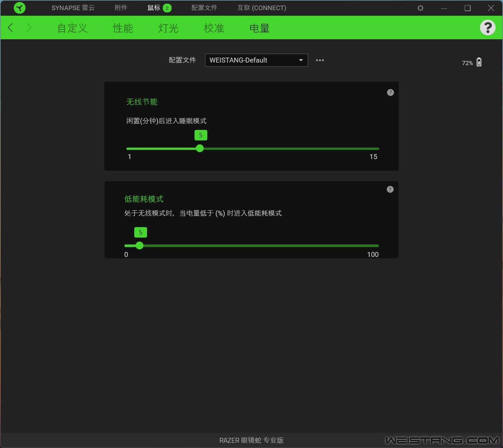The image size is (503, 448).
Task: Click the mouse tab badge showing 2
Action: [x=167, y=8]
